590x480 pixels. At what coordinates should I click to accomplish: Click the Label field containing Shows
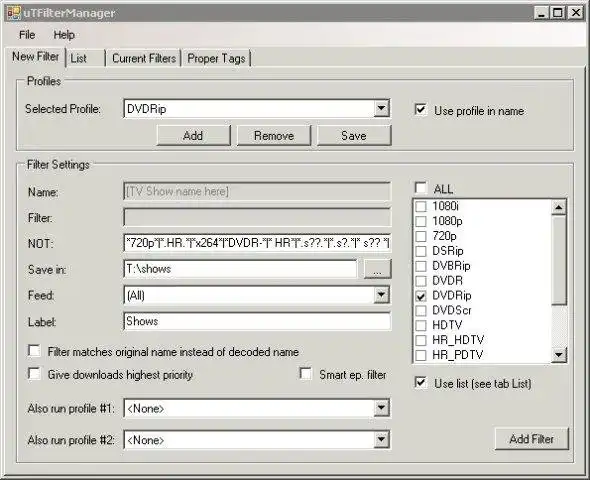(x=257, y=321)
